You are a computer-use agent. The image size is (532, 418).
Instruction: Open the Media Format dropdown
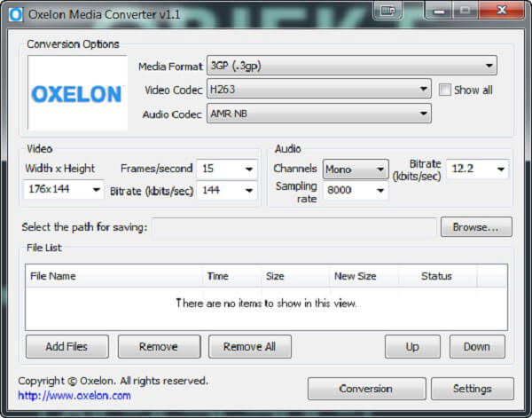(x=352, y=65)
